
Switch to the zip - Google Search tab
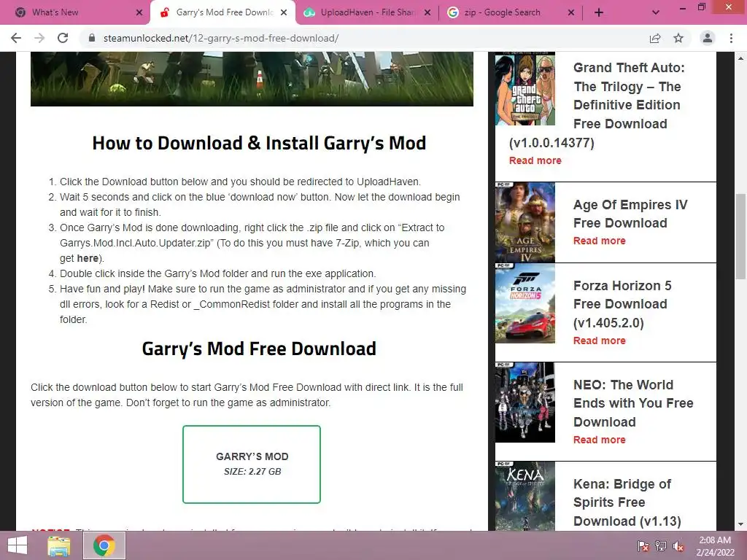coord(511,12)
